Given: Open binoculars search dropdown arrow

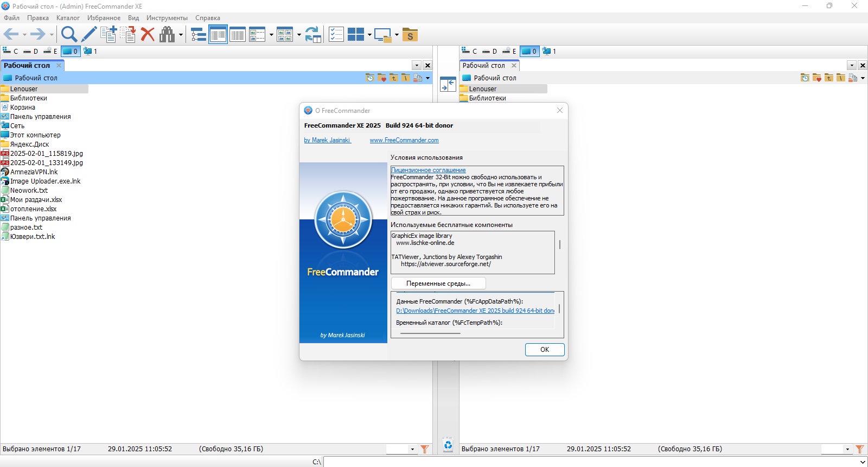Looking at the screenshot, I should pos(181,35).
